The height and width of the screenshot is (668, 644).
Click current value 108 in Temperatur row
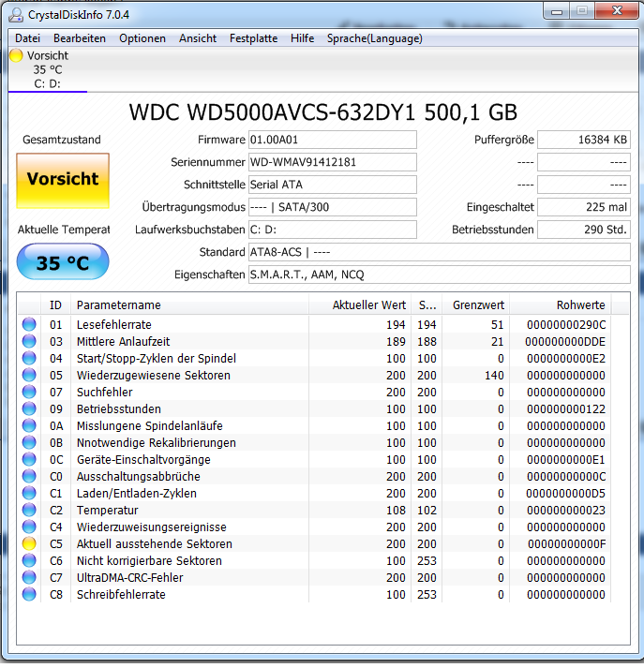[396, 511]
